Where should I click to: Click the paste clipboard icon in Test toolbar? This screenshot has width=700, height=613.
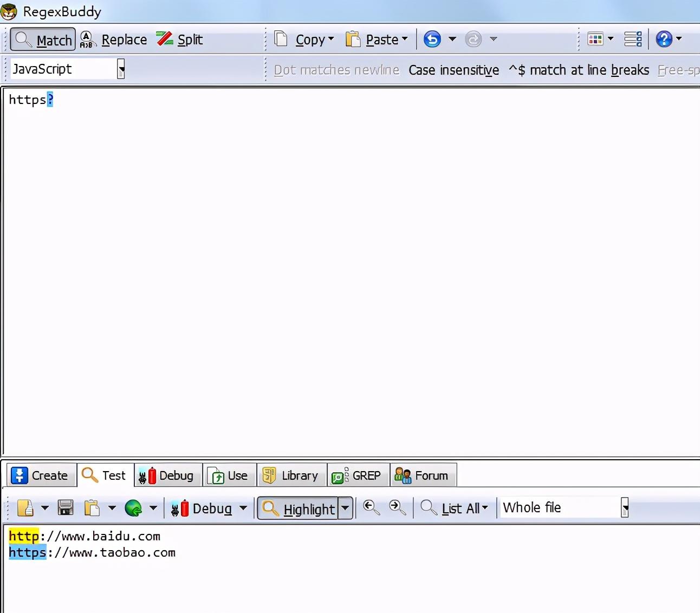pos(92,508)
